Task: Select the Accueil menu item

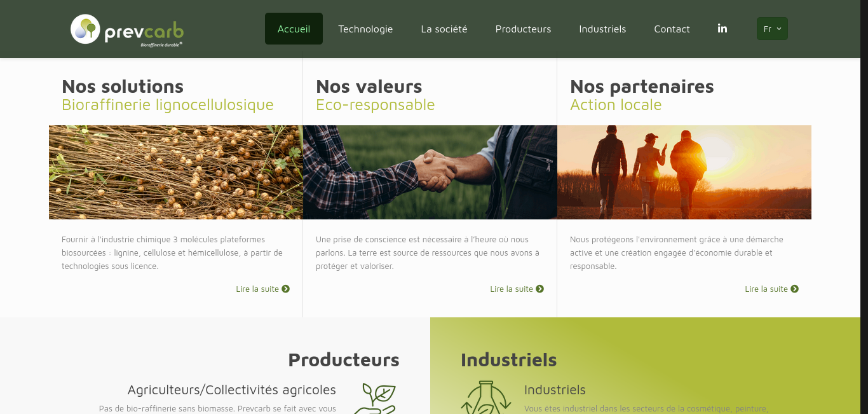Action: coord(294,29)
